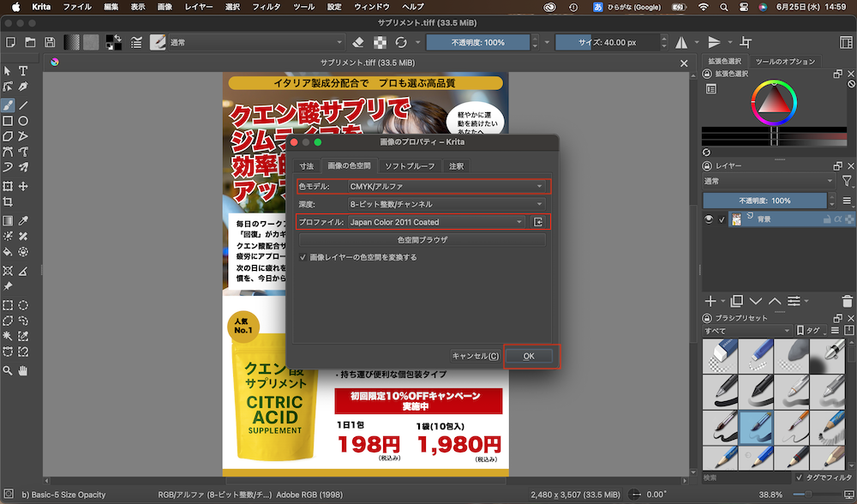Open profile file import button in dialog
This screenshot has height=504, width=857.
coord(538,222)
